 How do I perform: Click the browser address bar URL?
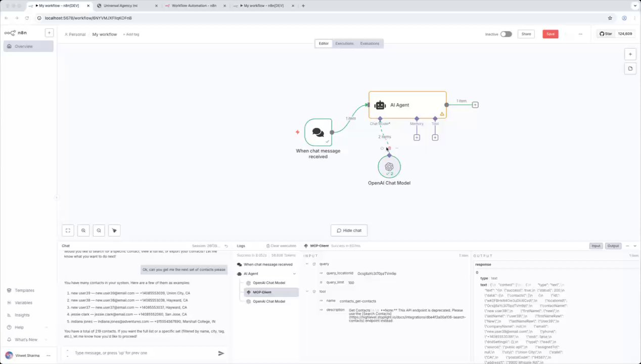[88, 18]
